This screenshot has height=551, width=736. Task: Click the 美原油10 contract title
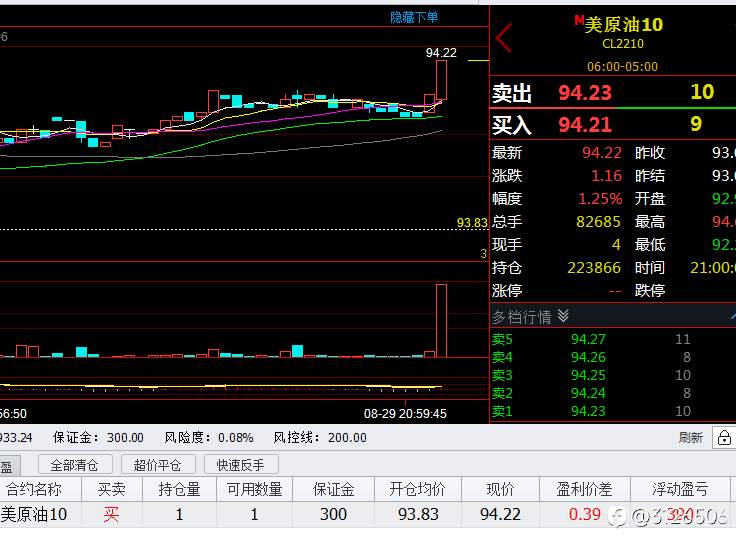(x=623, y=24)
